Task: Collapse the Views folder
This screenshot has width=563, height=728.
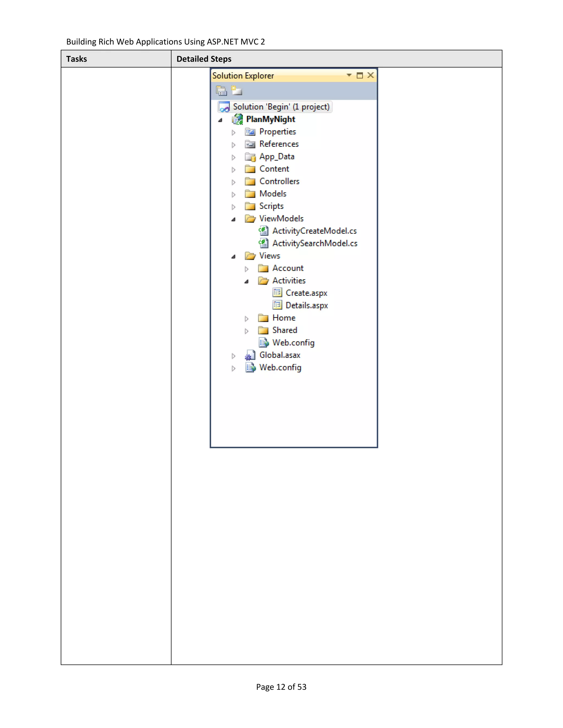Action: click(233, 257)
